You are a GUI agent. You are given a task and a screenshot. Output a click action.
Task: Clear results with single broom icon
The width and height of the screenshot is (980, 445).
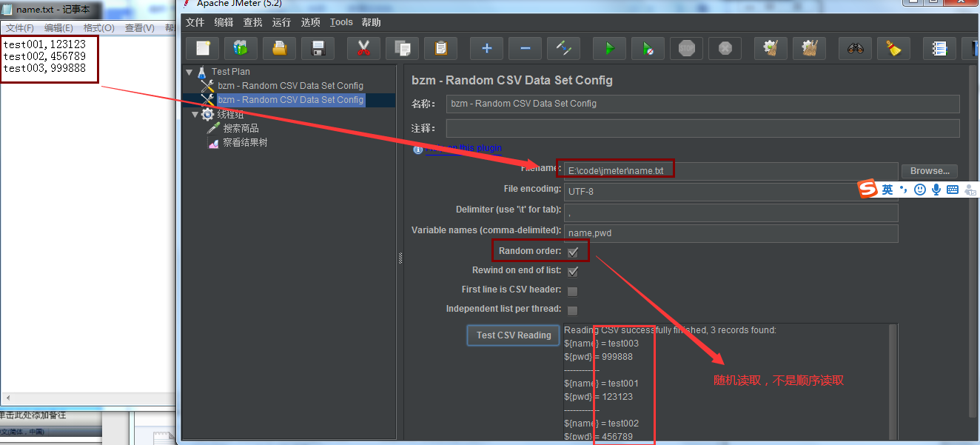771,49
